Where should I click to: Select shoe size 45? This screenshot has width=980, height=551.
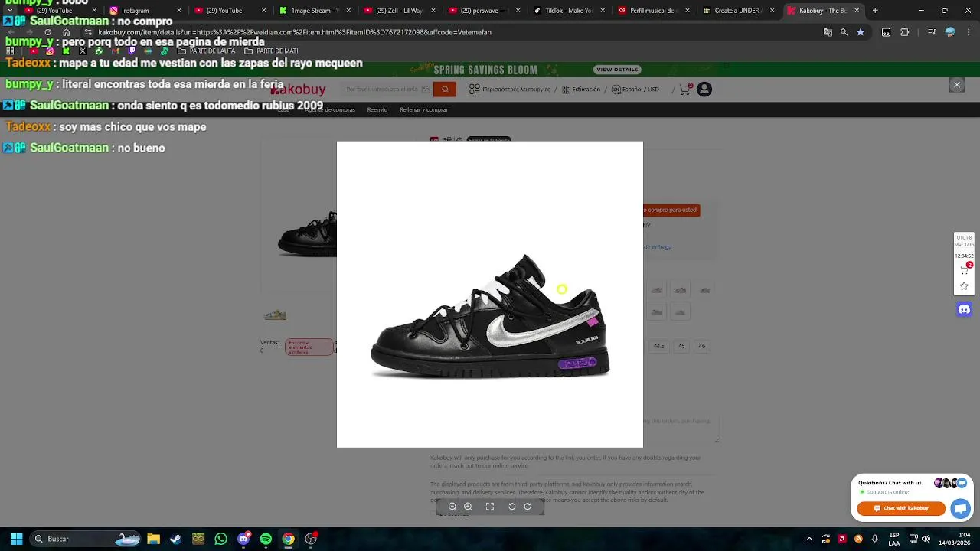coord(681,346)
